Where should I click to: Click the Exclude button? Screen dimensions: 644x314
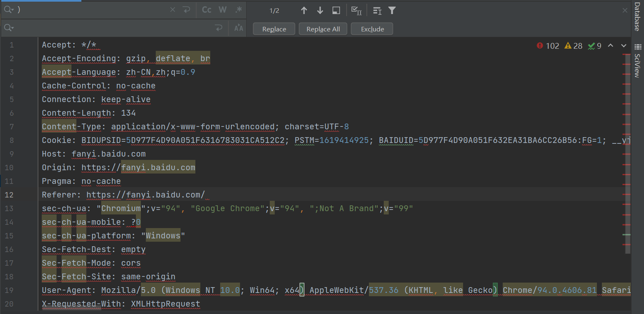(371, 29)
